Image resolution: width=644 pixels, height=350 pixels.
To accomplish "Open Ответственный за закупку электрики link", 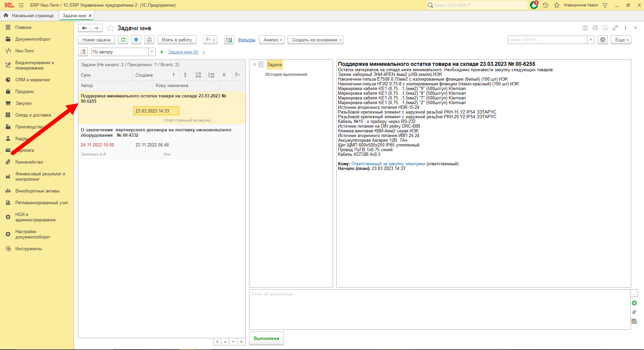I will click(x=388, y=164).
